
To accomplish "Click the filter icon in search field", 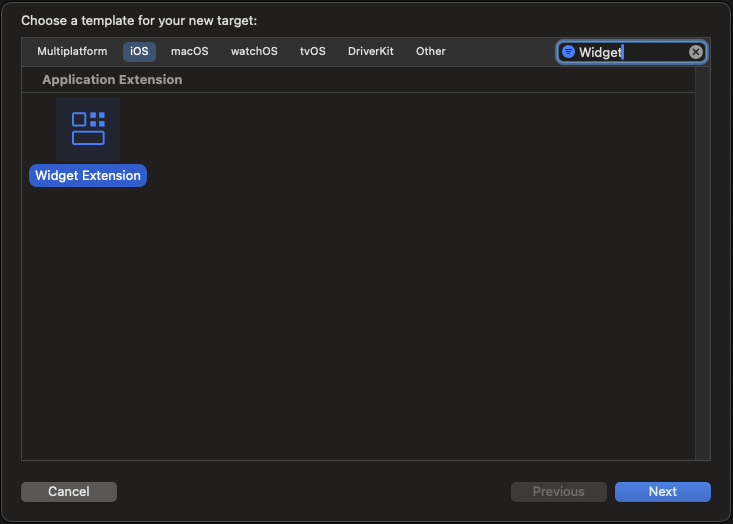I will 568,52.
